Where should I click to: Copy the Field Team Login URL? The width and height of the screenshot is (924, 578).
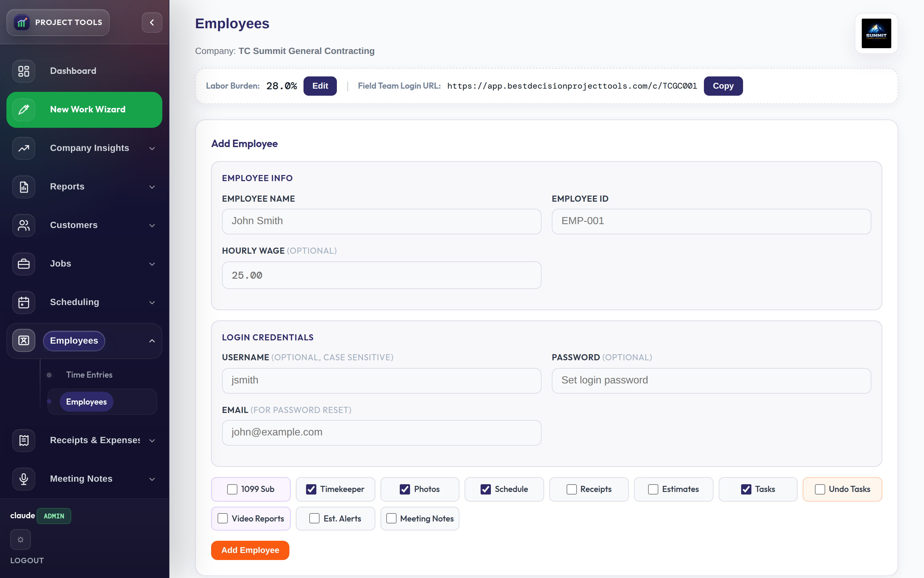point(723,86)
